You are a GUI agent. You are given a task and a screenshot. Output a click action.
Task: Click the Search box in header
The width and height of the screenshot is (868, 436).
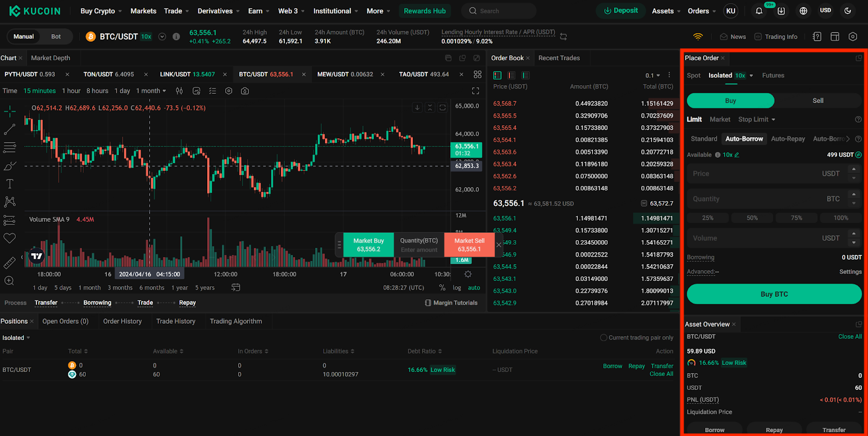pyautogui.click(x=499, y=11)
